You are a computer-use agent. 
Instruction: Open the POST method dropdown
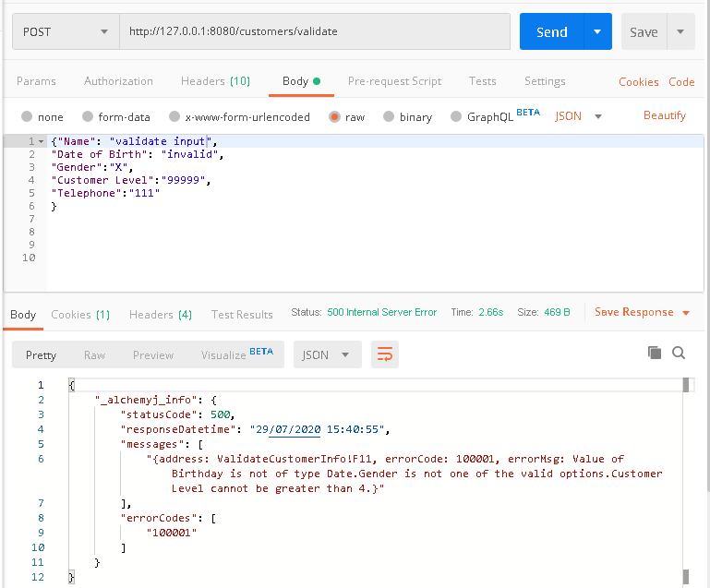(x=65, y=31)
